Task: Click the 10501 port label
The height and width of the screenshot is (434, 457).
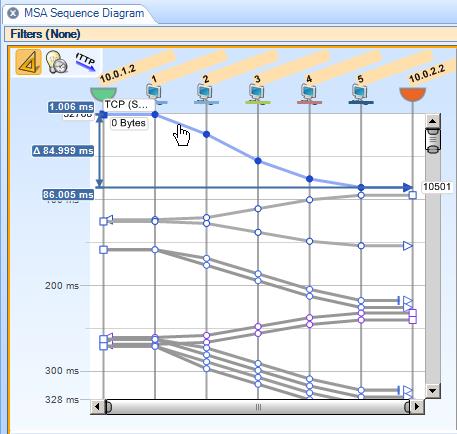Action: 437,186
